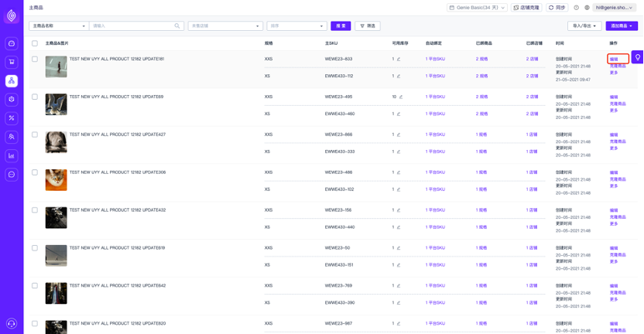Click the 同步 sync button
The height and width of the screenshot is (334, 644).
click(557, 8)
